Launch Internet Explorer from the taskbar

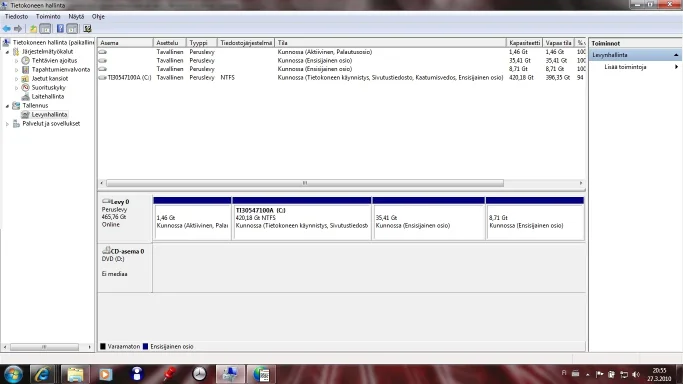click(42, 374)
